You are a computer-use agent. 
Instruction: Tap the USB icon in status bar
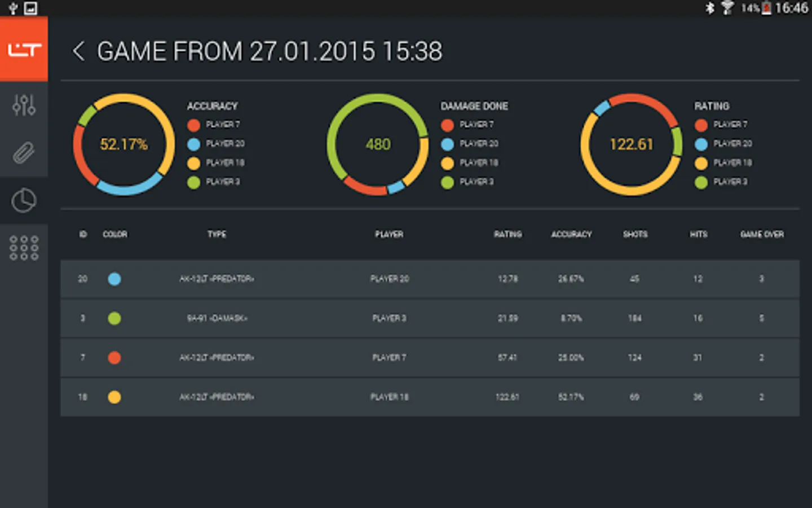pos(12,8)
